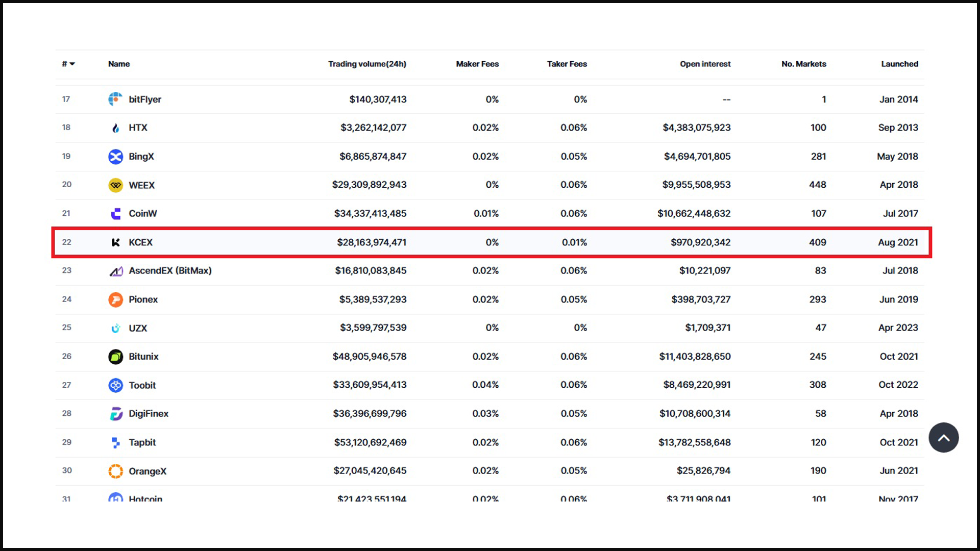Viewport: 980px width, 551px height.
Task: Click the OrangeX ring logo
Action: 115,471
